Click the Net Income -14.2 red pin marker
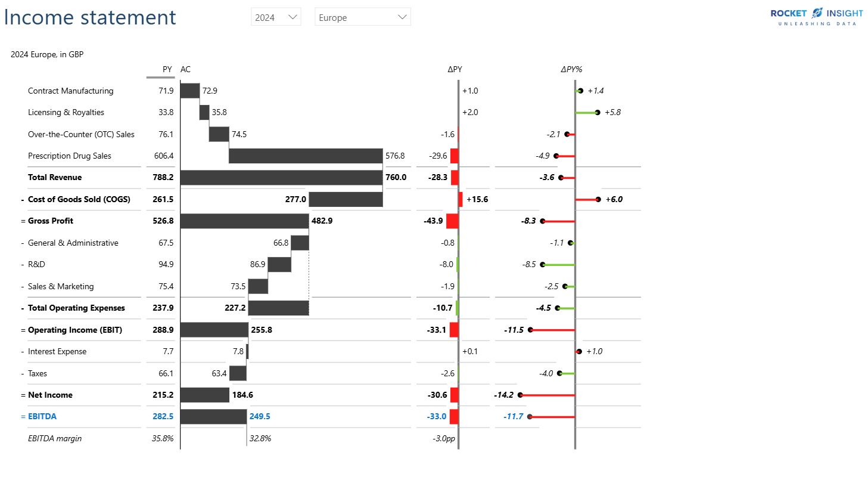Image resolution: width=868 pixels, height=483 pixels. (522, 395)
